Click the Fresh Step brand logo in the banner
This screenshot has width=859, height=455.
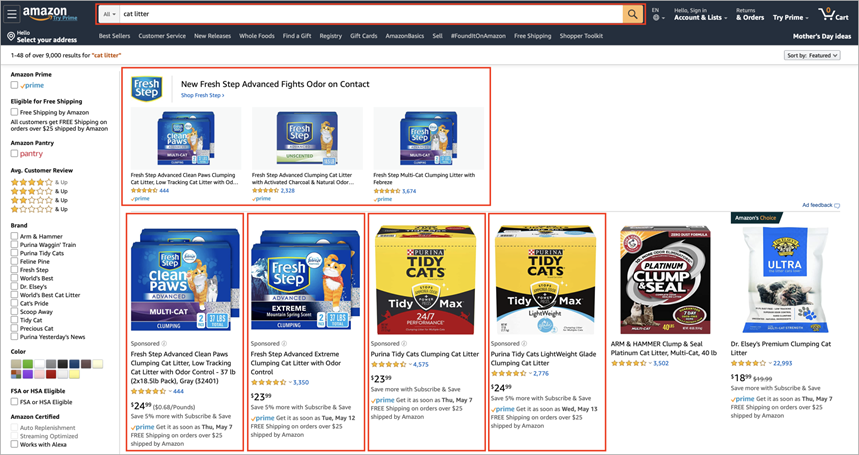(x=147, y=88)
